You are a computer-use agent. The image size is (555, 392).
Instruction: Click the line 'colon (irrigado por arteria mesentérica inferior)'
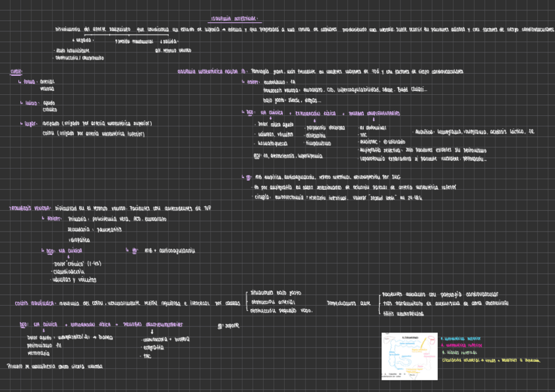pos(94,134)
